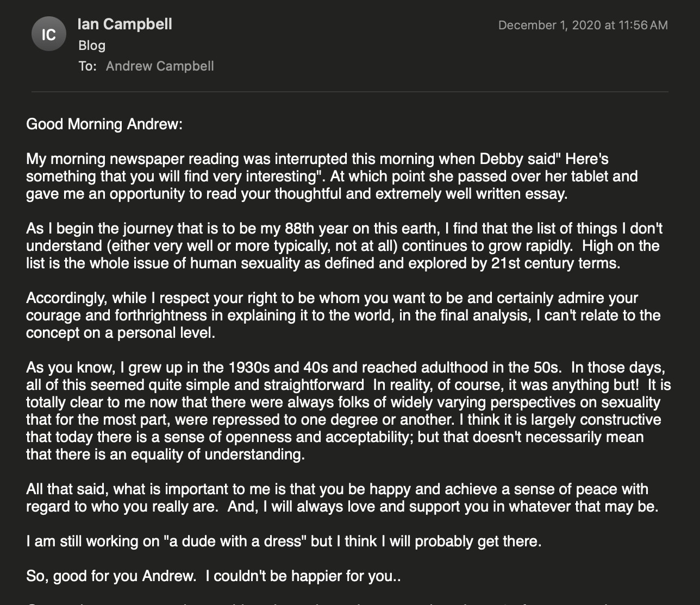700x605 pixels.
Task: Click the word 1930s in the body
Action: tap(249, 367)
